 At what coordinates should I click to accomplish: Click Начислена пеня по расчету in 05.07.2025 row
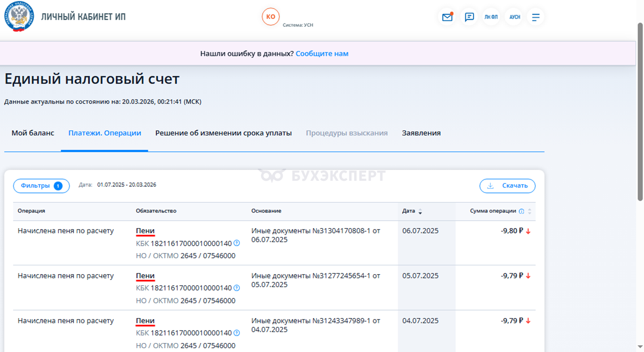coord(66,275)
